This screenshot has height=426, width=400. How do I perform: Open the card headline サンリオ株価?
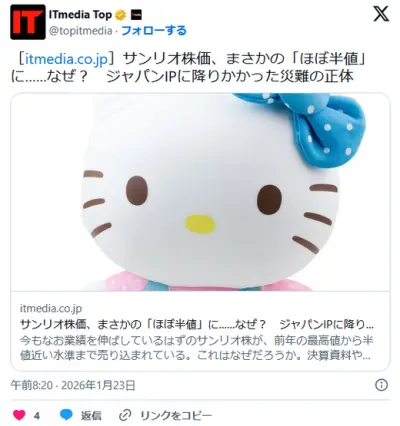[197, 324]
